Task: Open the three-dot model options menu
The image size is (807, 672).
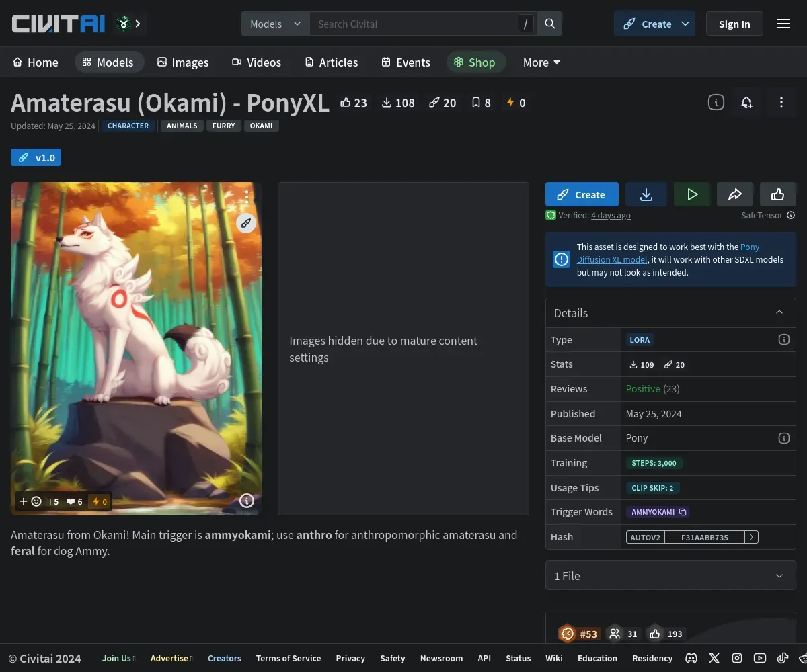Action: click(x=781, y=102)
